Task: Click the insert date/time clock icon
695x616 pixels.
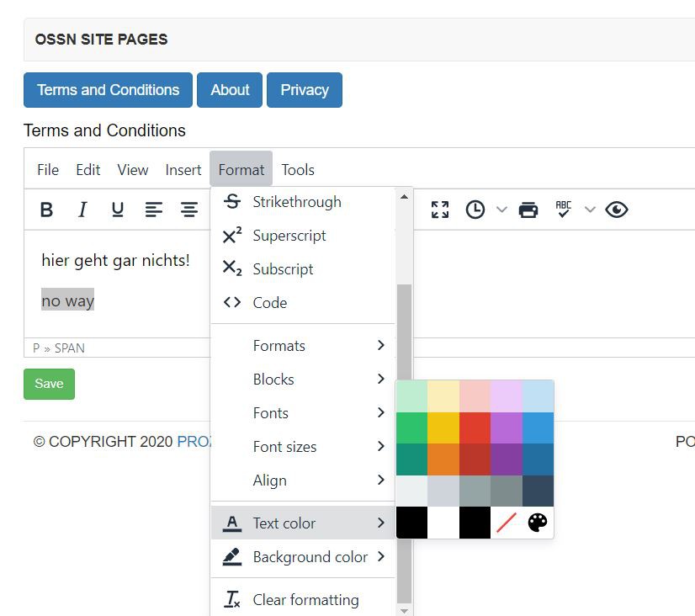Action: tap(475, 210)
